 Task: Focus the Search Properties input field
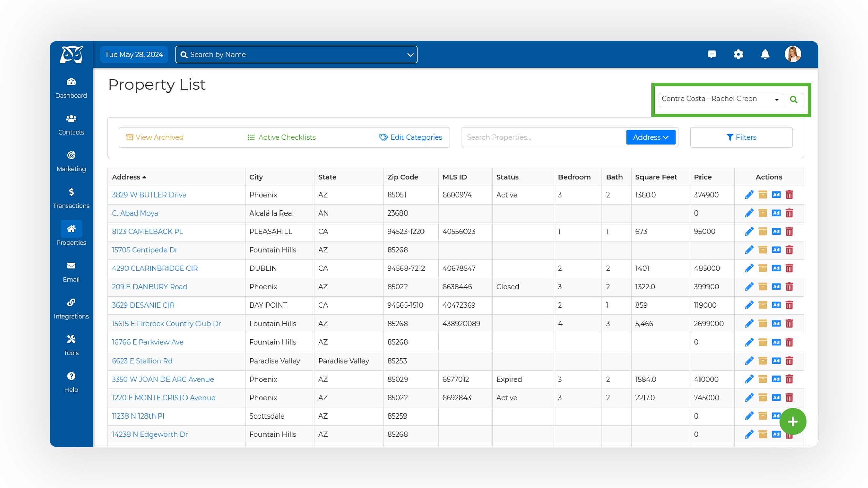pos(544,137)
